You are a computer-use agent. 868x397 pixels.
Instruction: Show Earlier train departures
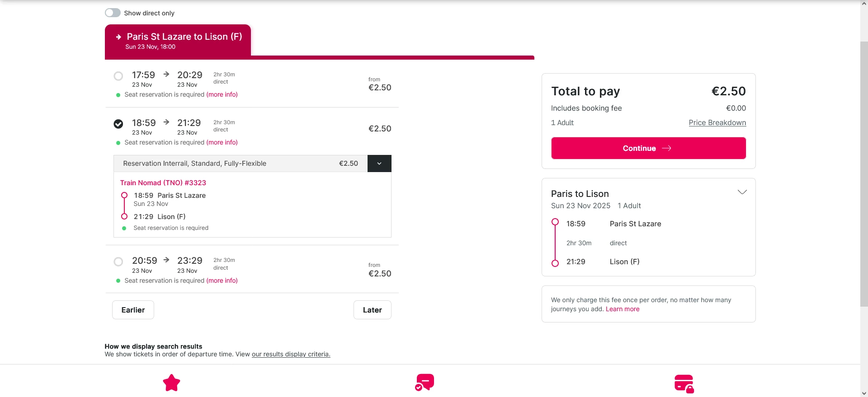(x=133, y=310)
